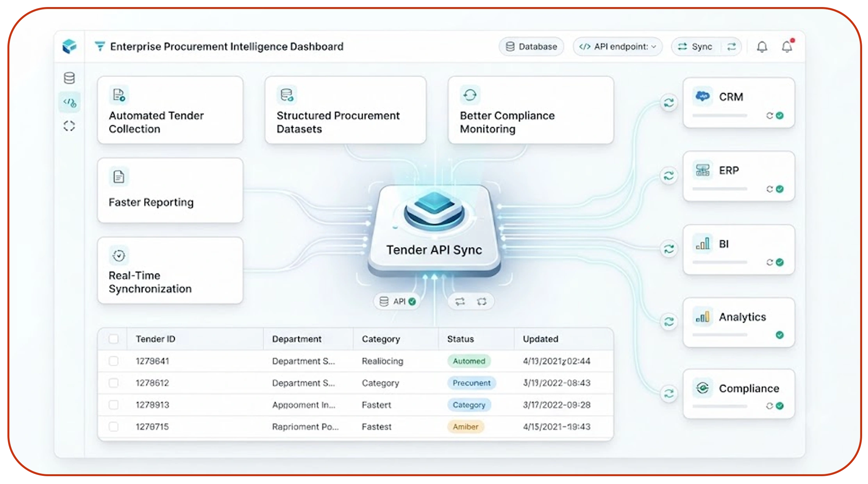Check the row for tender 1278612
Screen dimensions: 868x484
114,383
